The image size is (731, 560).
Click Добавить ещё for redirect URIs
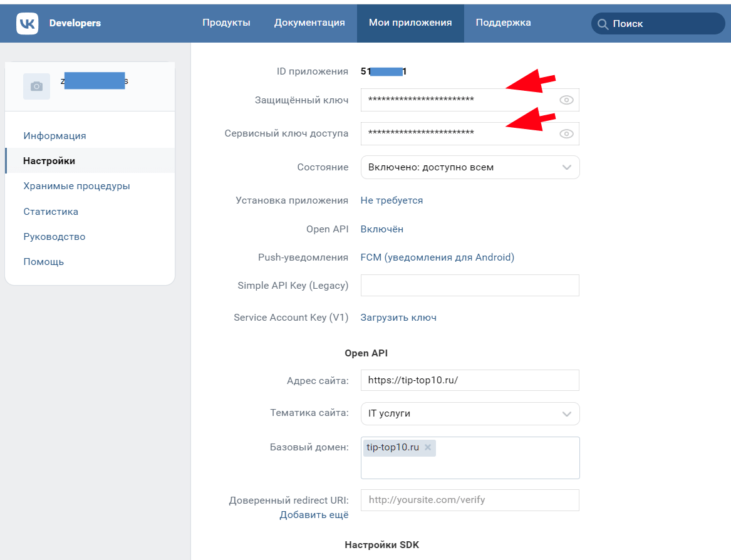(314, 514)
